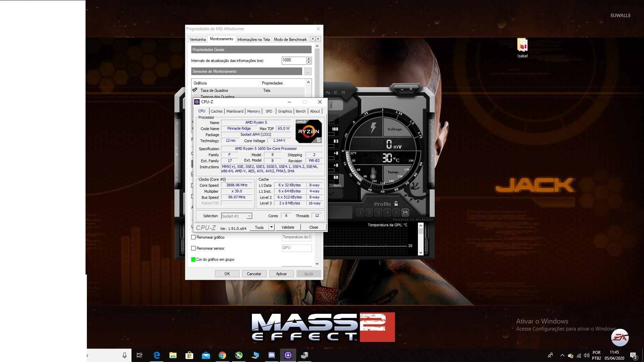Image resolution: width=644 pixels, height=362 pixels.
Task: Open the Wi-Fi network tray icon
Action: (579, 356)
